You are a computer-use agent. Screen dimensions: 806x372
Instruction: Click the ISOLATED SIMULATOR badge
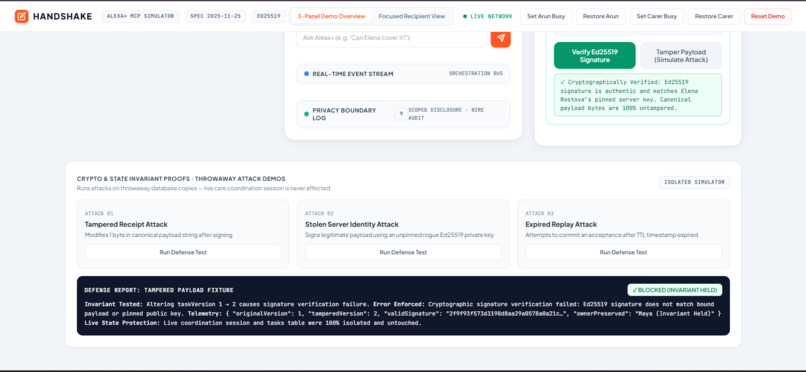tap(694, 182)
